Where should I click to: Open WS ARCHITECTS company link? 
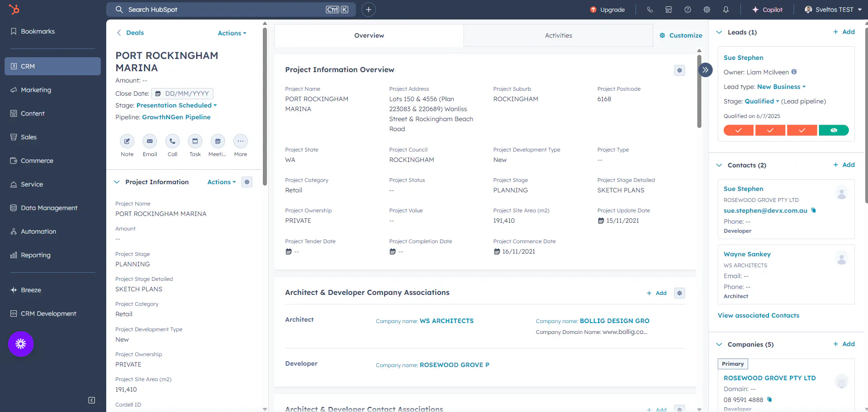click(447, 321)
